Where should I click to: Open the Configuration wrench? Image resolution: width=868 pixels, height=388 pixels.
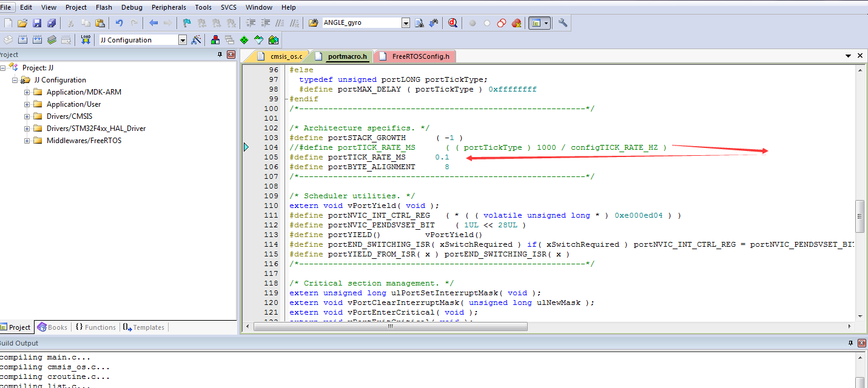[x=563, y=23]
